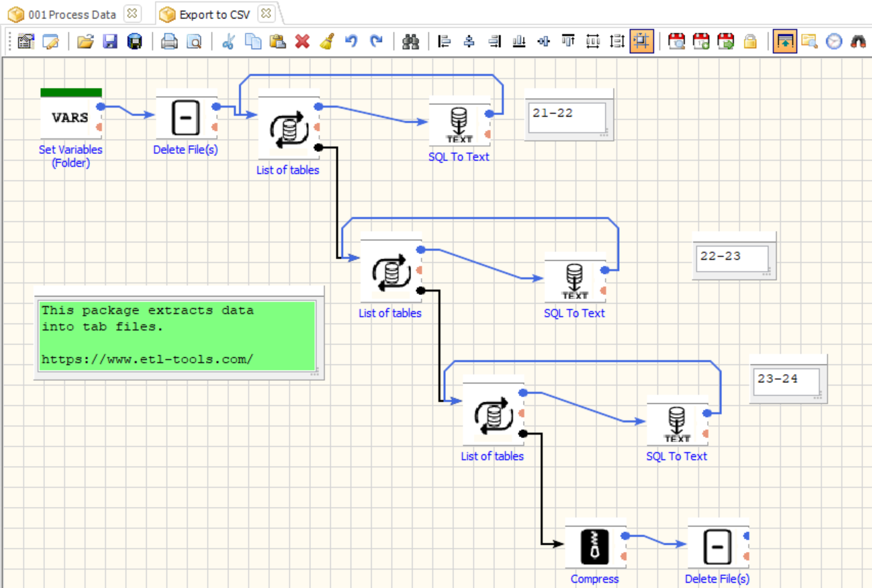Paste object from clipboard
Screen dimensions: 872x588
pyautogui.click(x=277, y=41)
